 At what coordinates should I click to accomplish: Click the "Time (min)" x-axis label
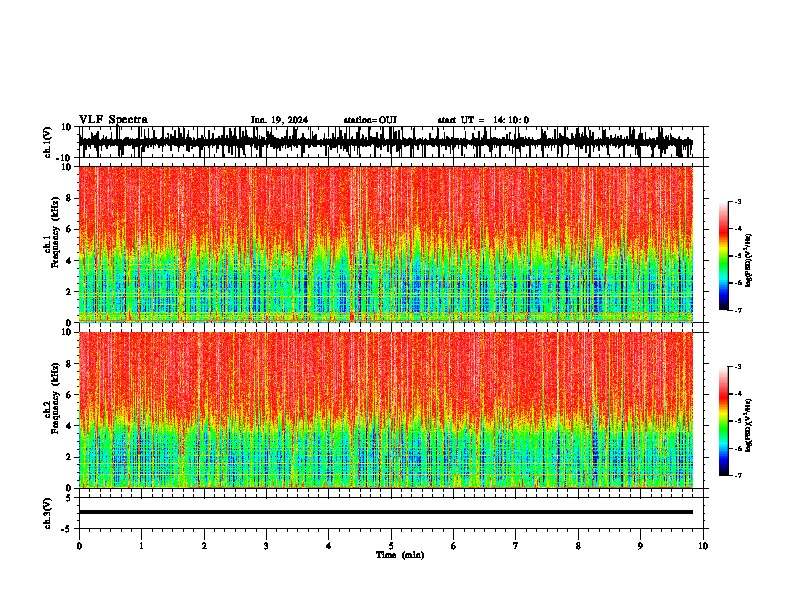click(x=400, y=555)
